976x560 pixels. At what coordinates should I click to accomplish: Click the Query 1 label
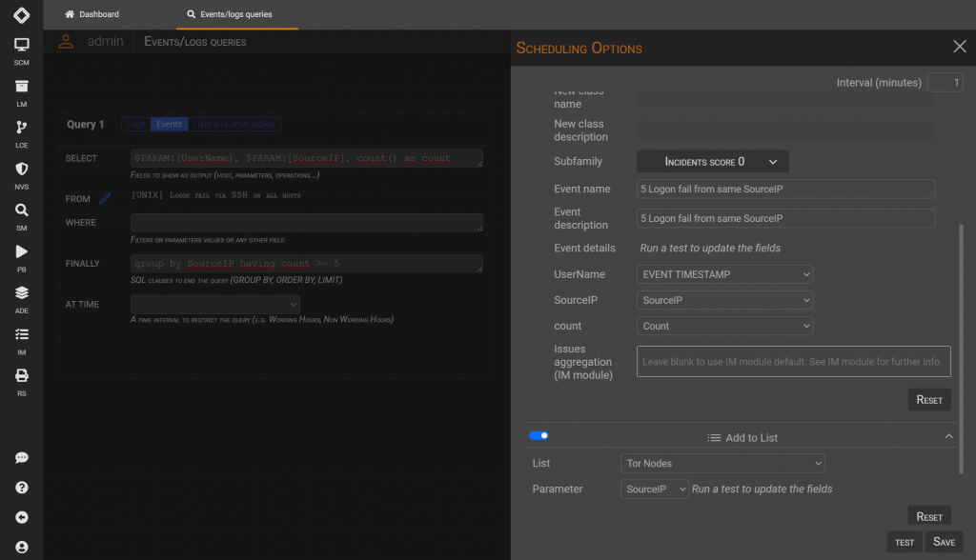(x=85, y=125)
